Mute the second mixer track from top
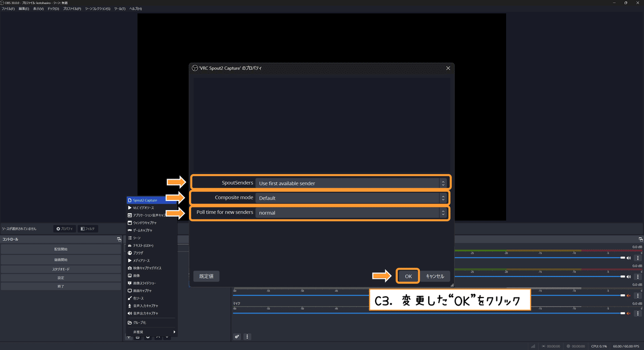This screenshot has width=644, height=350. coord(629,277)
